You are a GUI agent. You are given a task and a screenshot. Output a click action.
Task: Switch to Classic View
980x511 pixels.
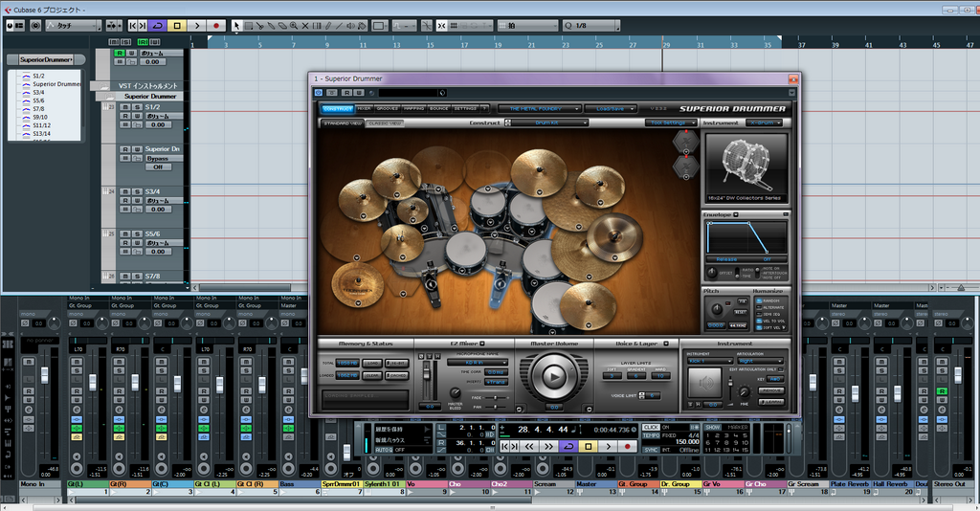click(385, 123)
